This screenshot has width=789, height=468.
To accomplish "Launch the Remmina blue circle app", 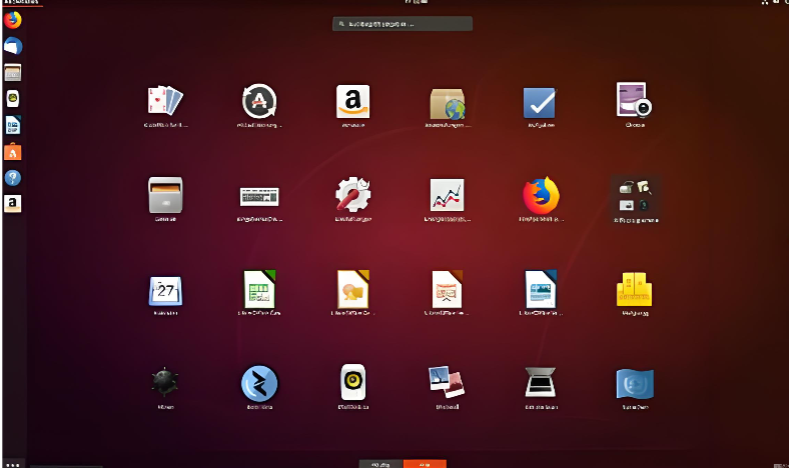I will click(259, 383).
